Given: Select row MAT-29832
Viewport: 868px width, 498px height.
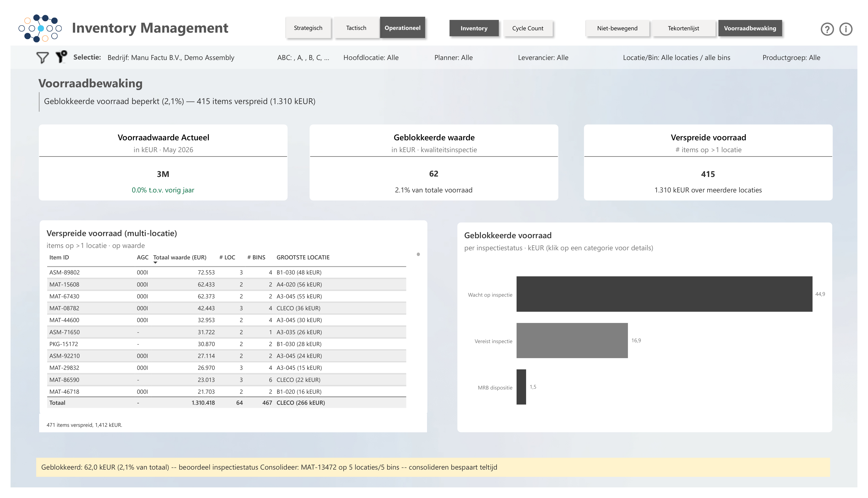Looking at the screenshot, I should tap(227, 368).
